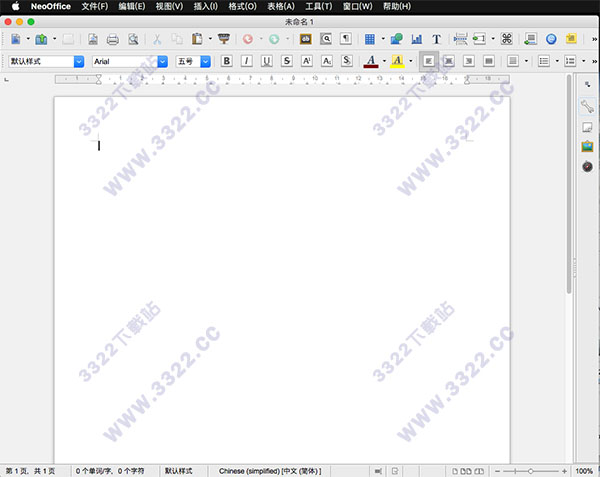Select single-page view layout
The height and width of the screenshot is (477, 600).
click(455, 471)
